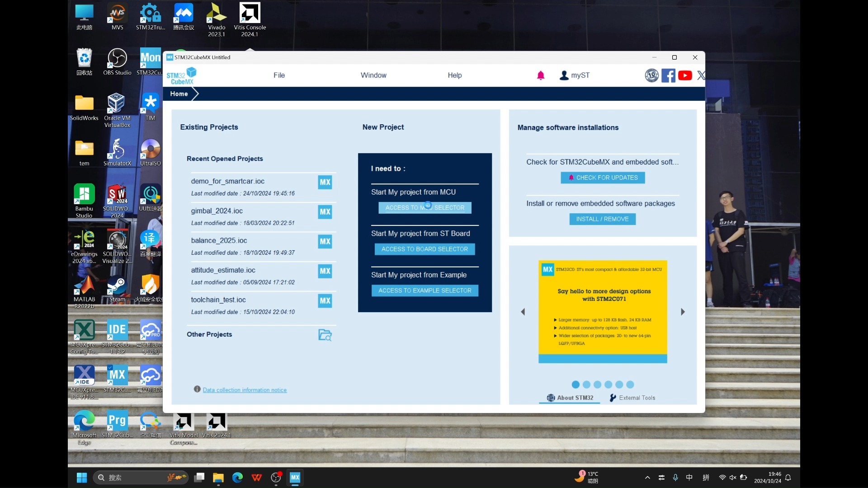This screenshot has width=868, height=488.
Task: Open the weather widget showing 13°C
Action: (587, 477)
